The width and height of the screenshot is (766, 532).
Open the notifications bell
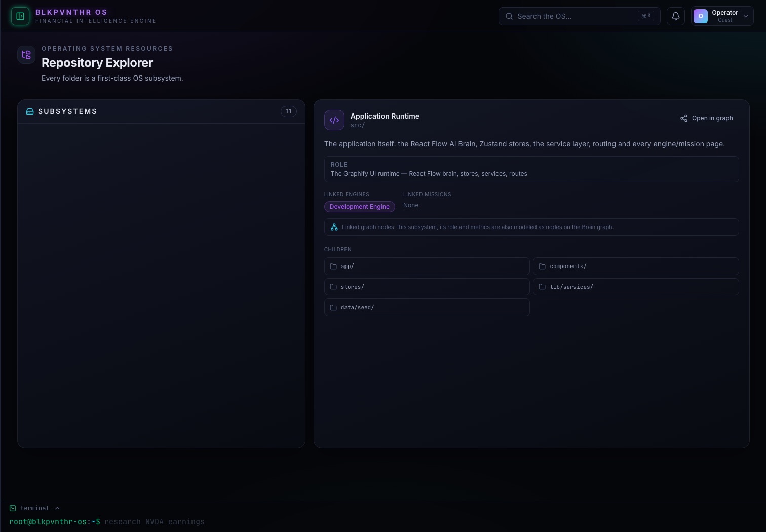pos(676,16)
